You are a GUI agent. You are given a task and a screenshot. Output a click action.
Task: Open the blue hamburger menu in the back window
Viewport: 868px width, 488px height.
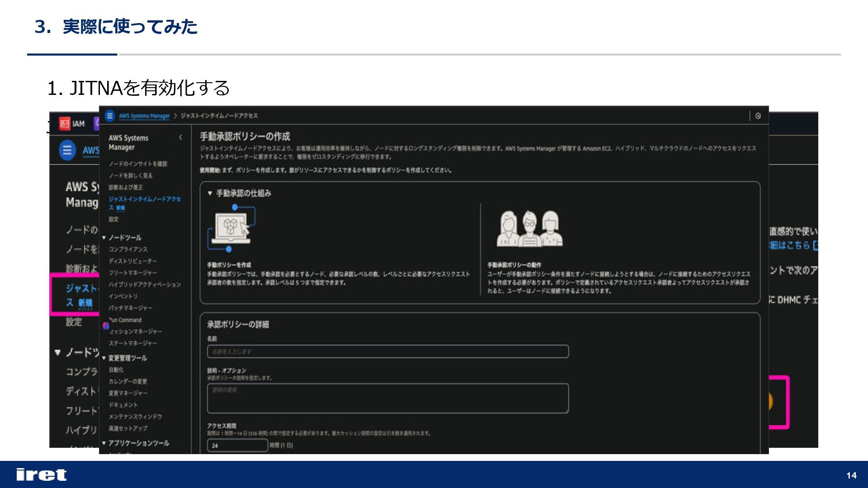point(67,150)
